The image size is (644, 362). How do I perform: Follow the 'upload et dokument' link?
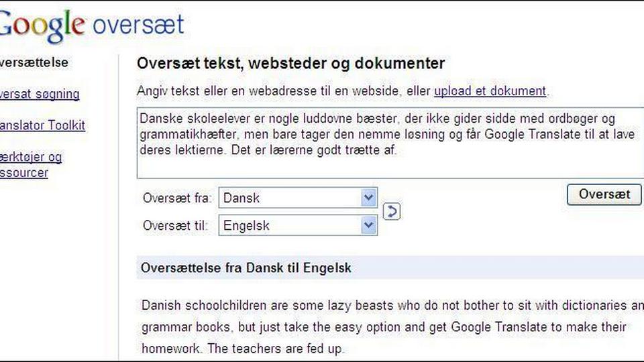pos(490,90)
